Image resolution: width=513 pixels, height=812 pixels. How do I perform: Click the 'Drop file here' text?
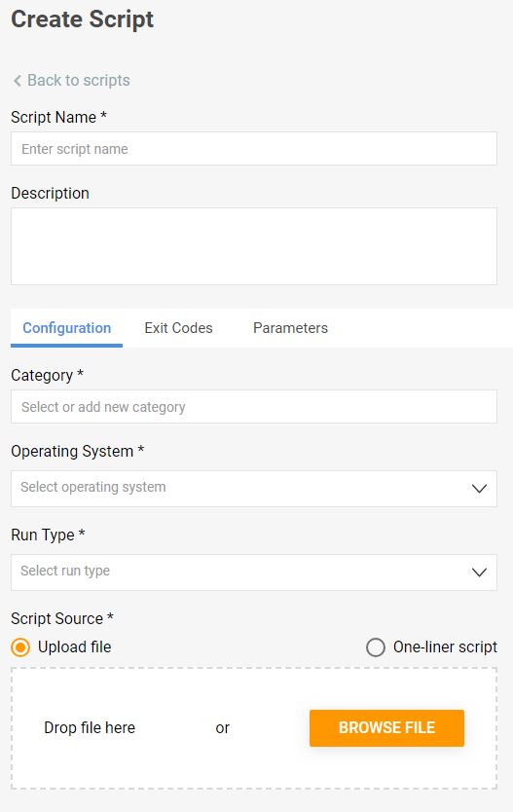coord(90,727)
